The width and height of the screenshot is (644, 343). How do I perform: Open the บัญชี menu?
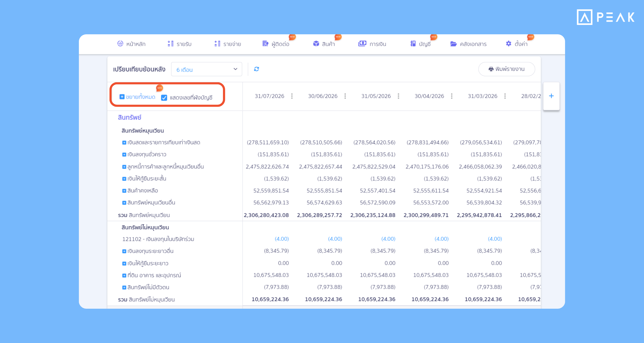click(x=420, y=44)
